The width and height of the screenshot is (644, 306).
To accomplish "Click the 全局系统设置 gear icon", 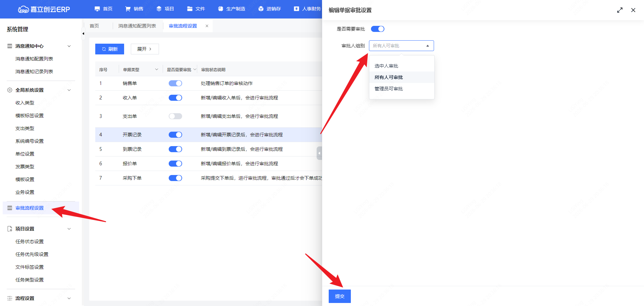I will pos(10,90).
